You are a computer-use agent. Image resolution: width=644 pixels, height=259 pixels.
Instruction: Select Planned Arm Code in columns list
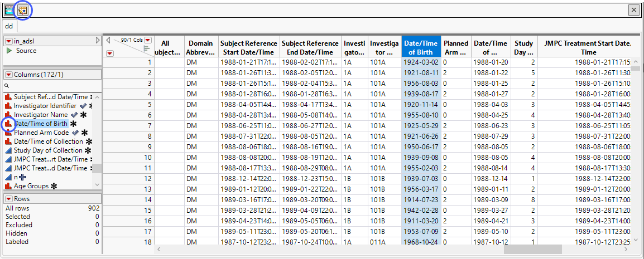point(41,133)
